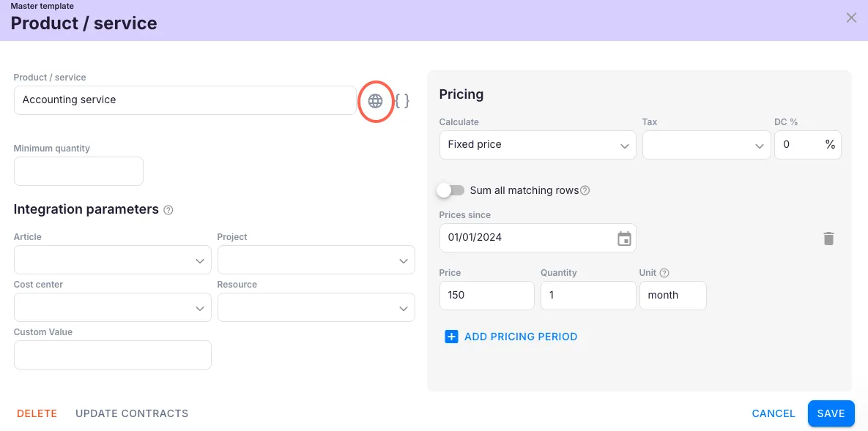Click the Price input field
Image resolution: width=868 pixels, height=431 pixels.
tap(486, 296)
